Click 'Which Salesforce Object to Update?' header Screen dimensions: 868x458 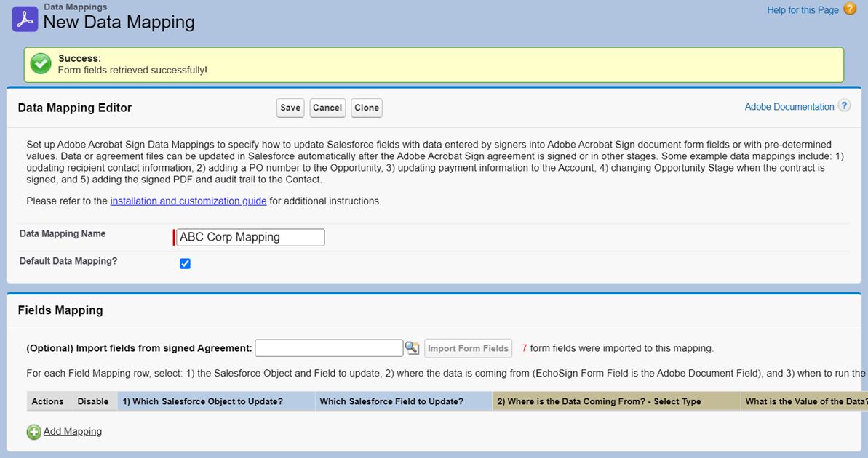click(x=216, y=401)
